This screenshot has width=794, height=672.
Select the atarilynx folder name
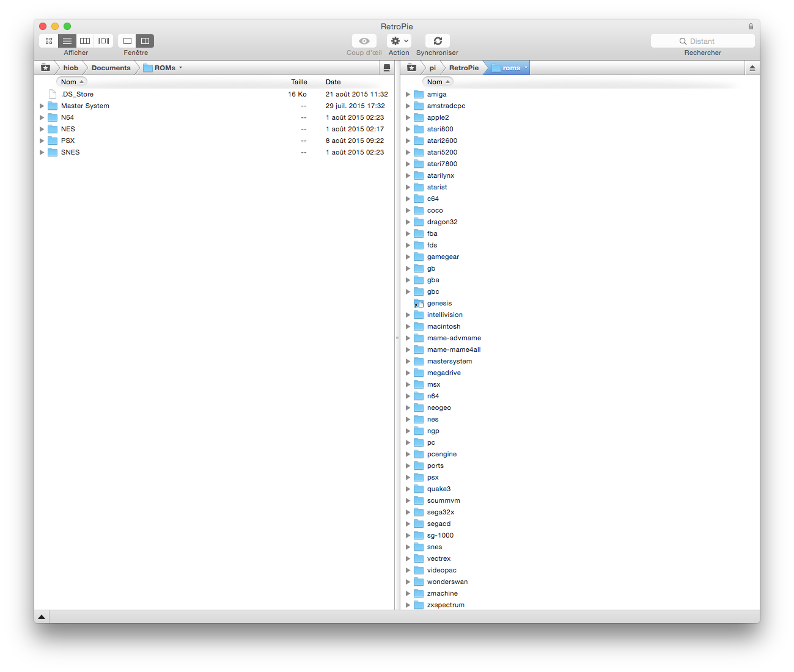[441, 175]
